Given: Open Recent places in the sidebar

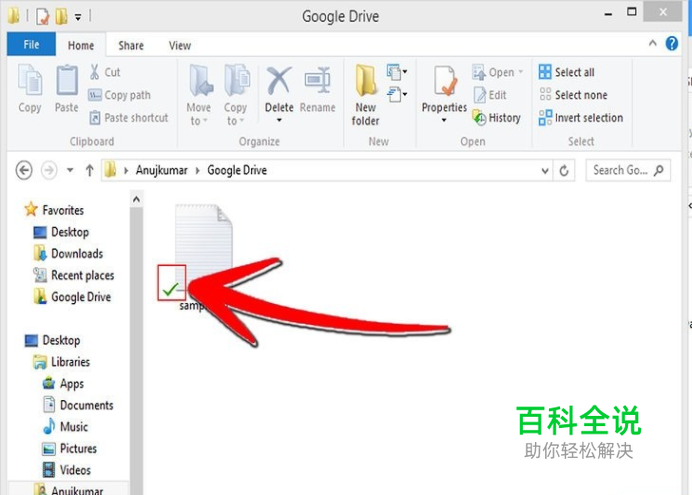Looking at the screenshot, I should 74,275.
